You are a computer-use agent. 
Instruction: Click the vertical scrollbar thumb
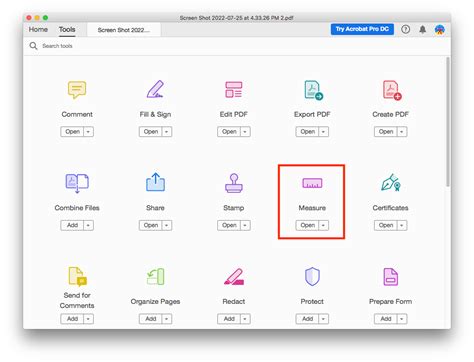pyautogui.click(x=448, y=122)
